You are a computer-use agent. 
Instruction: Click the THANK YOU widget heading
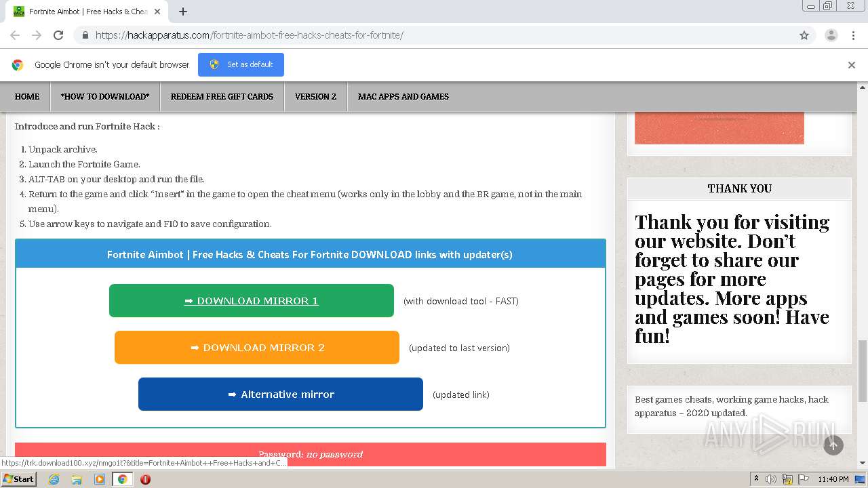[x=739, y=188]
